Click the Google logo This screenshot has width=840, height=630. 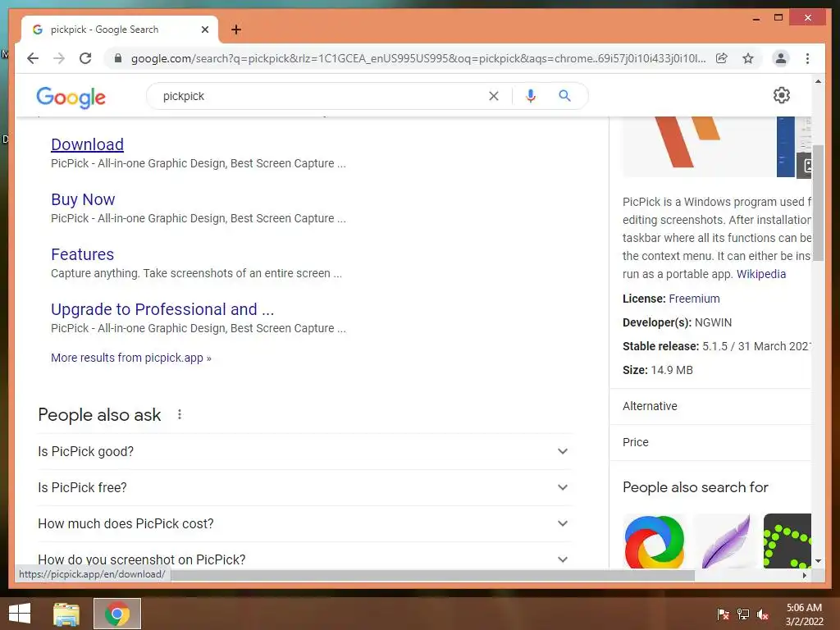pyautogui.click(x=71, y=97)
